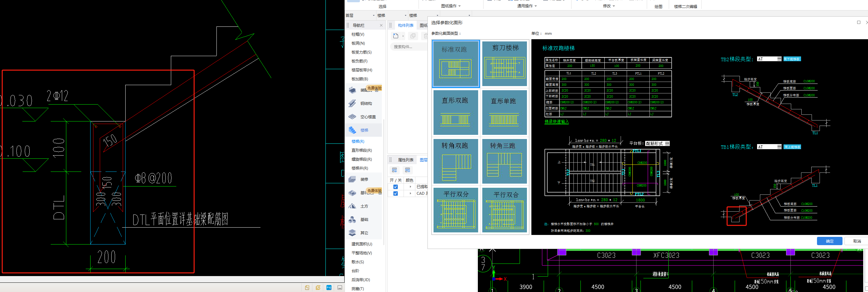Select 建筑面积(U) in navigation list
Screen dimensions: 868x292
(x=361, y=244)
